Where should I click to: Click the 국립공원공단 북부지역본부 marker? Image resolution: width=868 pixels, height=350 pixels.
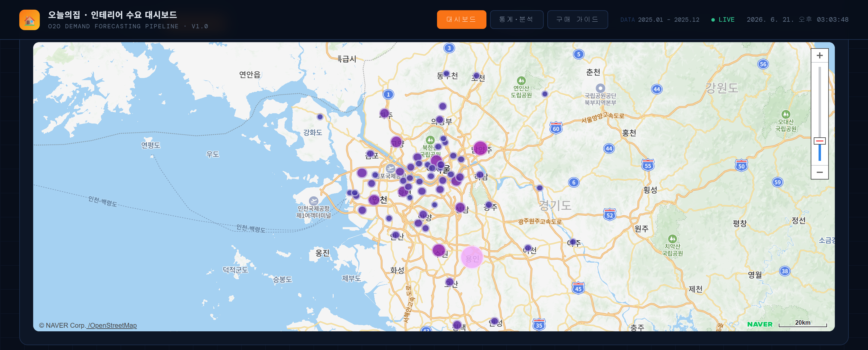tap(600, 88)
